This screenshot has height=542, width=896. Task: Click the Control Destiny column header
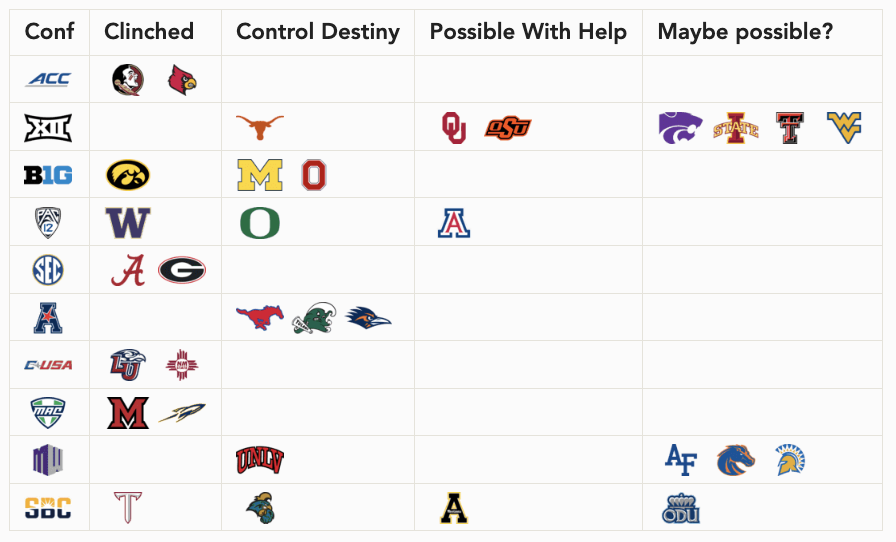(x=318, y=32)
